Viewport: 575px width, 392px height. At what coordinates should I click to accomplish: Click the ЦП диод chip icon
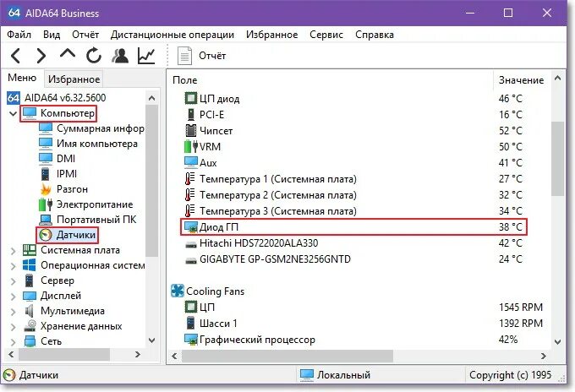(191, 98)
